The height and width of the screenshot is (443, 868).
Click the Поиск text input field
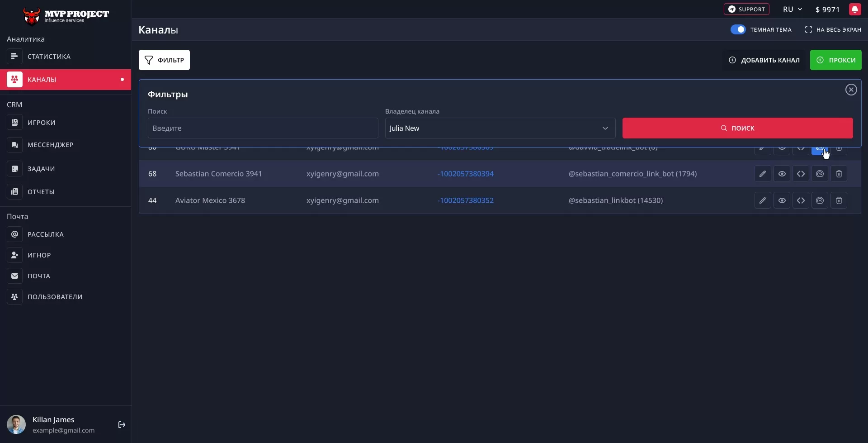(263, 129)
